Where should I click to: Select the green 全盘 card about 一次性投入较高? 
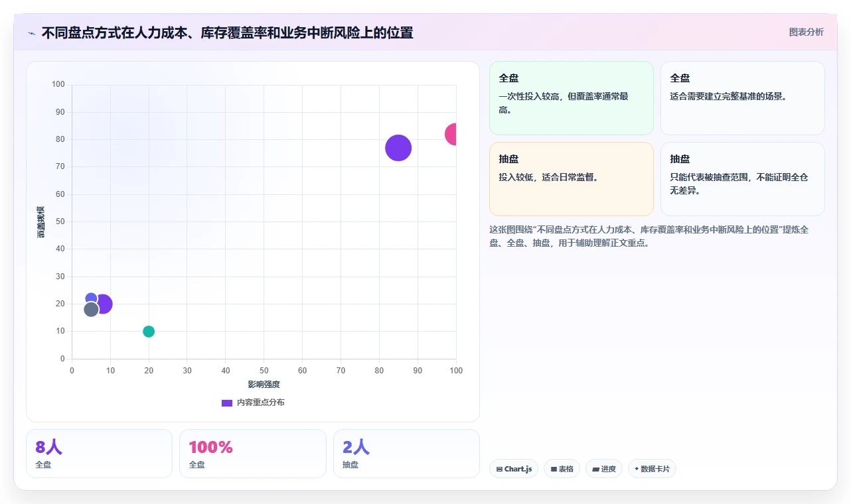[x=572, y=98]
